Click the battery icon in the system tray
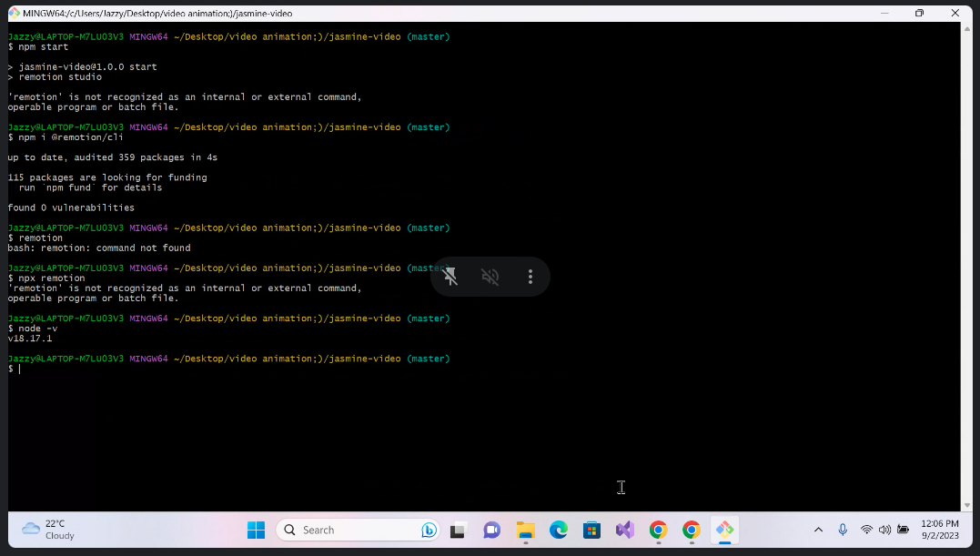Image resolution: width=980 pixels, height=556 pixels. pos(903,530)
